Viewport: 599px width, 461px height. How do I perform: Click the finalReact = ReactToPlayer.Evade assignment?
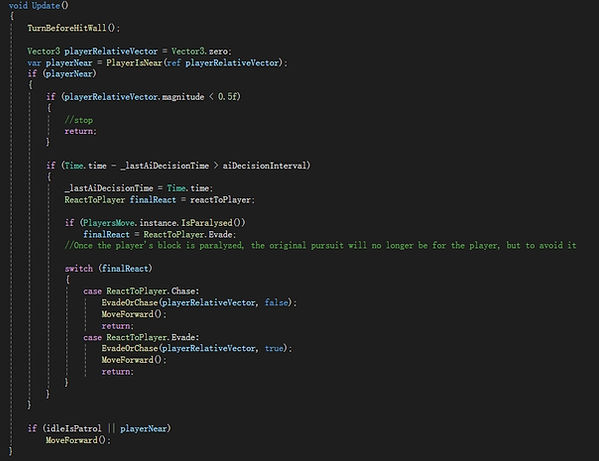pyautogui.click(x=159, y=234)
